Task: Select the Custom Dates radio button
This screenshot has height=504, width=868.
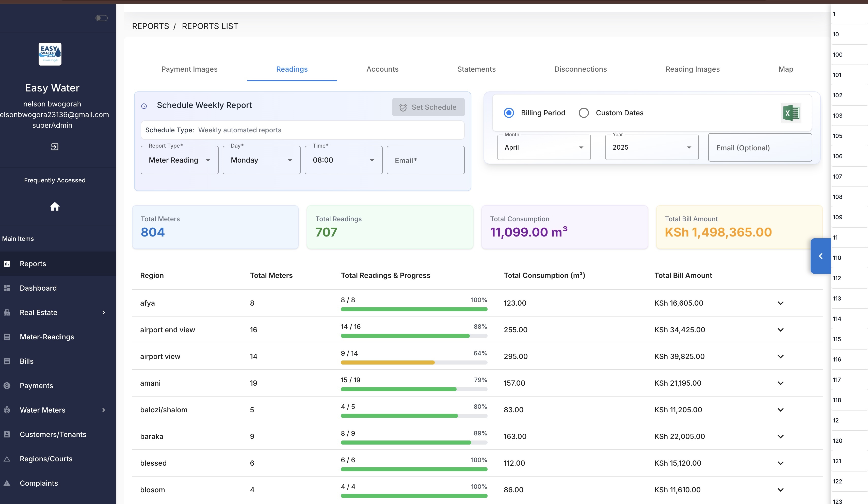Action: pos(584,113)
